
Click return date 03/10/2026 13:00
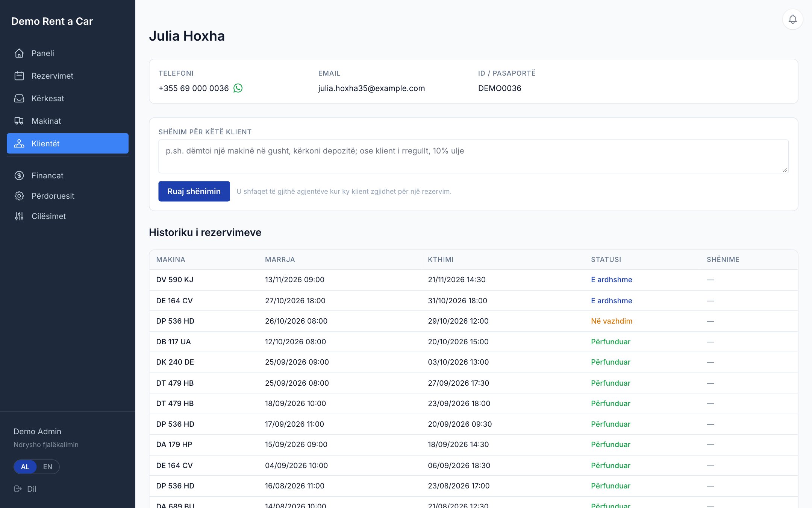(x=458, y=362)
